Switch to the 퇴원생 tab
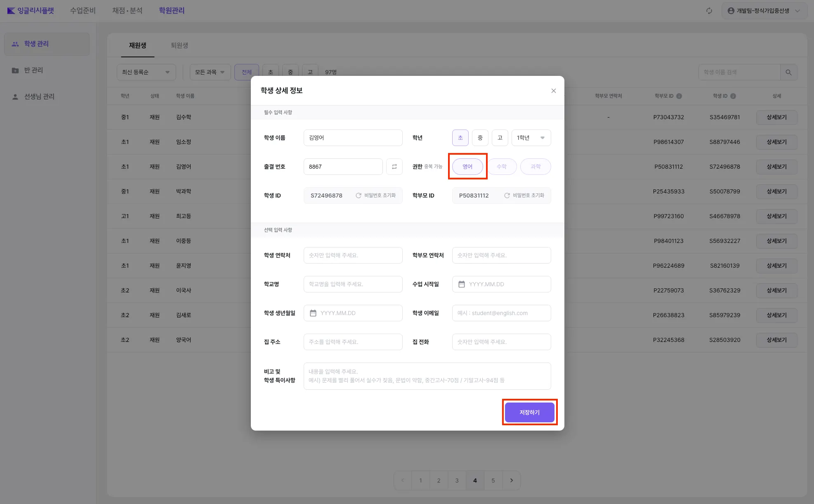Viewport: 814px width, 504px height. click(x=179, y=45)
